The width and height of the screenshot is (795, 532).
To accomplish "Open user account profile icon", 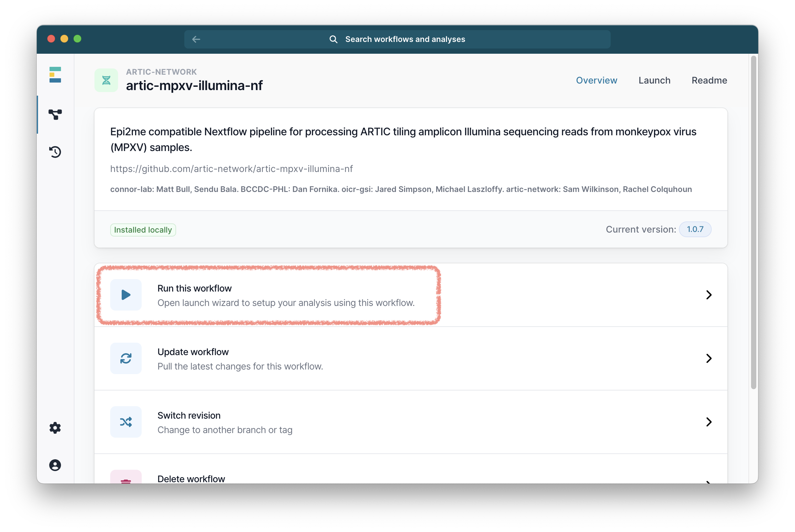I will 55,465.
